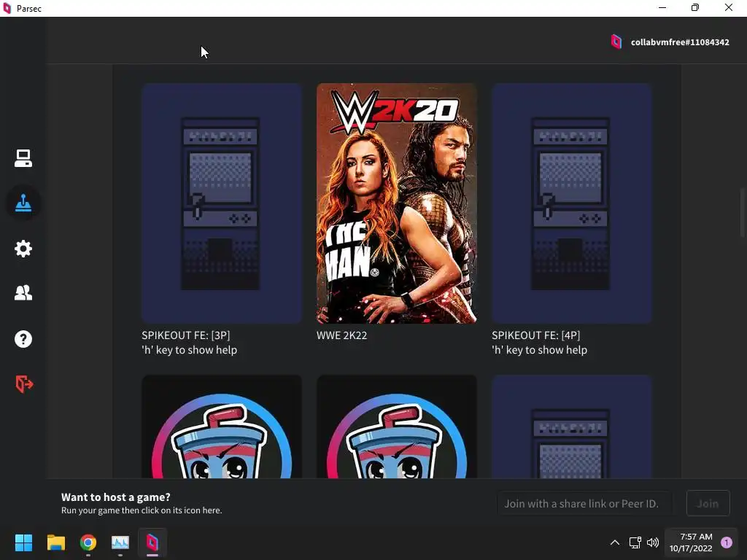Open the SPIKEOUT FE: [4P] game card
The height and width of the screenshot is (560, 747).
tap(572, 203)
